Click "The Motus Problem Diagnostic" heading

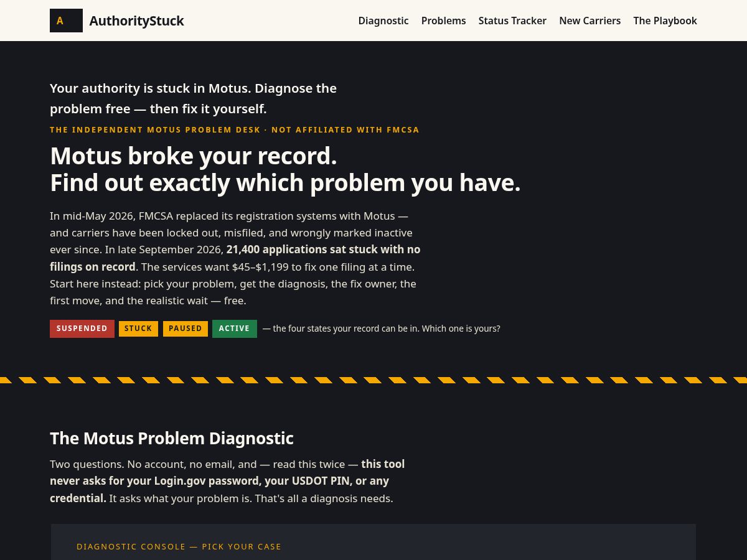pos(172,438)
